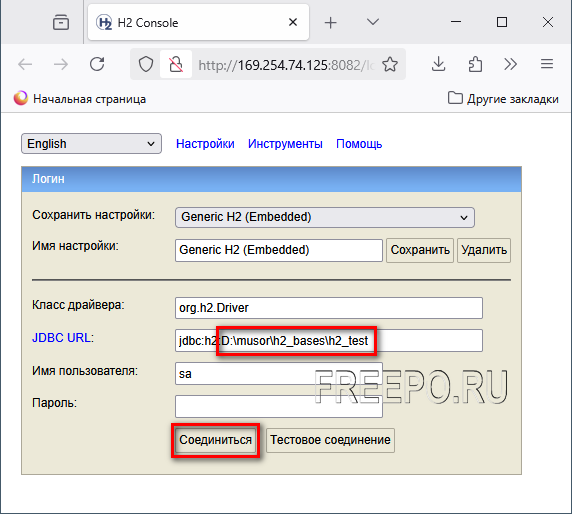572x514 pixels.
Task: Open the JDBC URL help link
Action: (61, 338)
